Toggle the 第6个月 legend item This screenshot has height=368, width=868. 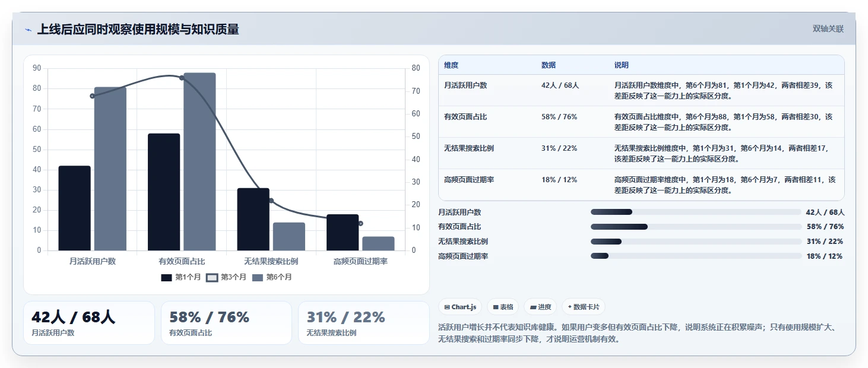coord(272,277)
